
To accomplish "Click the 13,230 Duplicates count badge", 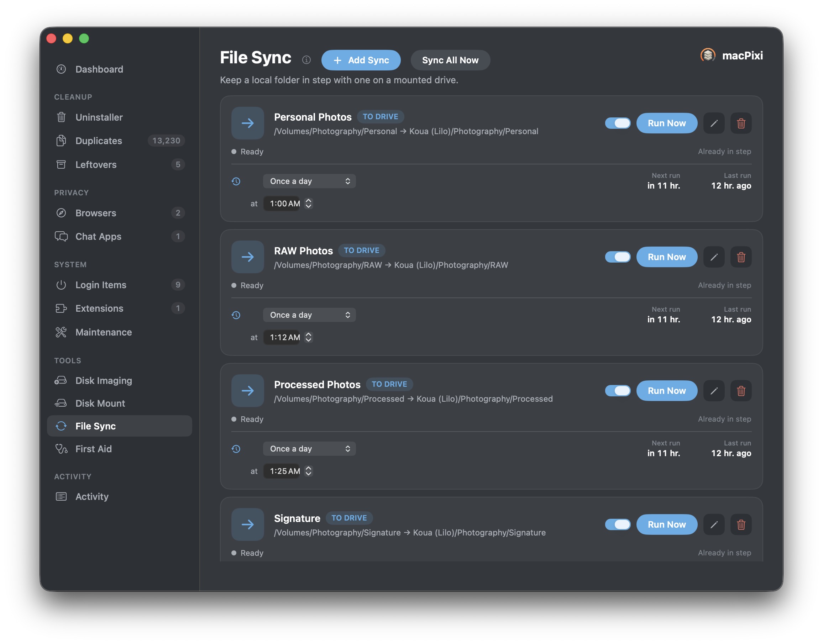I will click(x=166, y=141).
